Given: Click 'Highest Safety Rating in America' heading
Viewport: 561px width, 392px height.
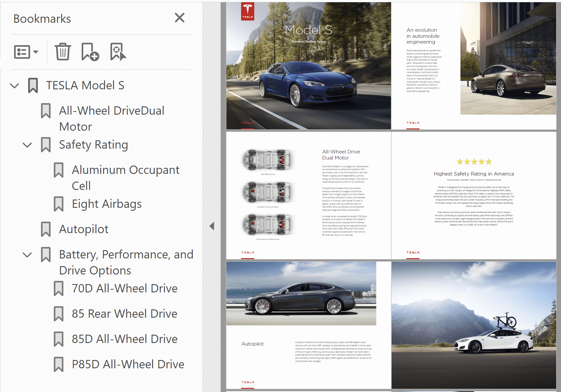Looking at the screenshot, I should point(474,174).
